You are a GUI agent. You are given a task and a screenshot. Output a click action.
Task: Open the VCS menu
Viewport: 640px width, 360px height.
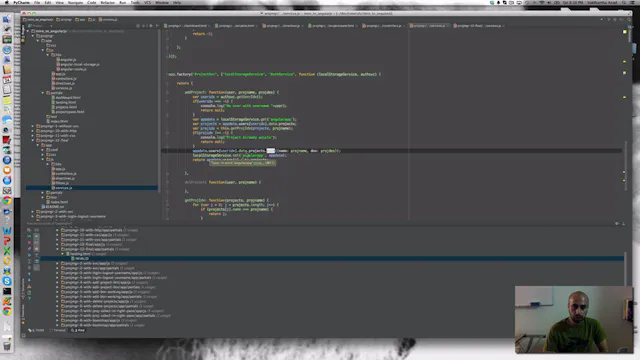pyautogui.click(x=147, y=2)
